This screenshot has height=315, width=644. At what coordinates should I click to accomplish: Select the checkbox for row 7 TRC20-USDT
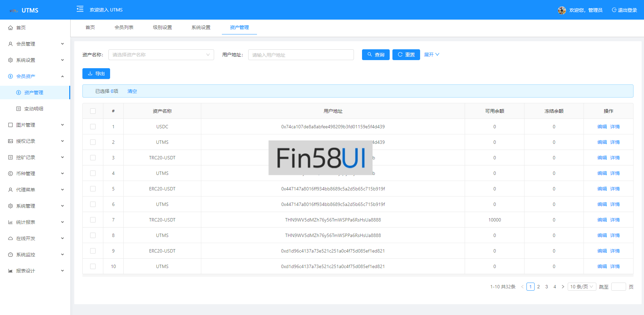tap(93, 220)
